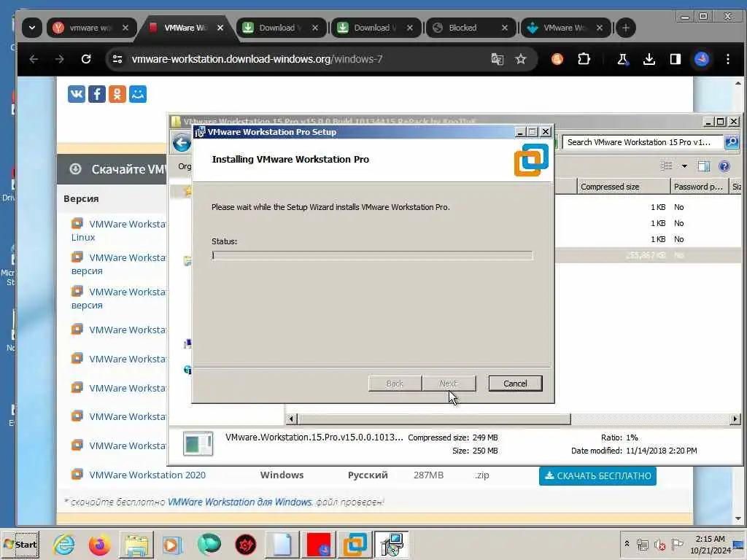Viewport: 747px width, 560px height.
Task: Click the 'Date modified: 11/14/2018 2:20 PM' text
Action: click(634, 451)
